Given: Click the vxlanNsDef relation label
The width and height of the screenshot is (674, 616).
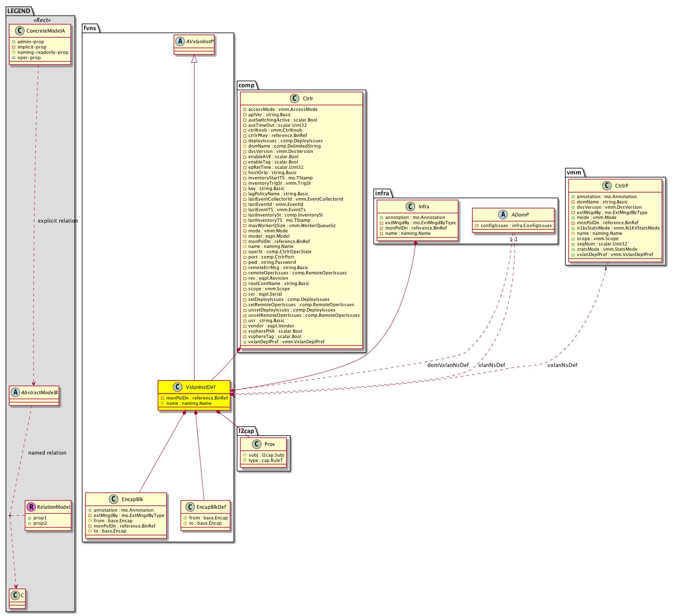Looking at the screenshot, I should point(562,365).
